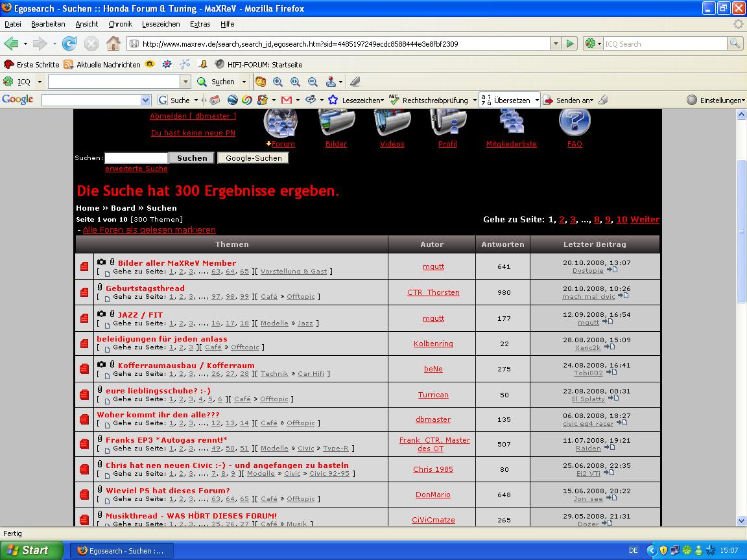This screenshot has height=560, width=747.
Task: Click the Forum globe people icon
Action: point(281,123)
